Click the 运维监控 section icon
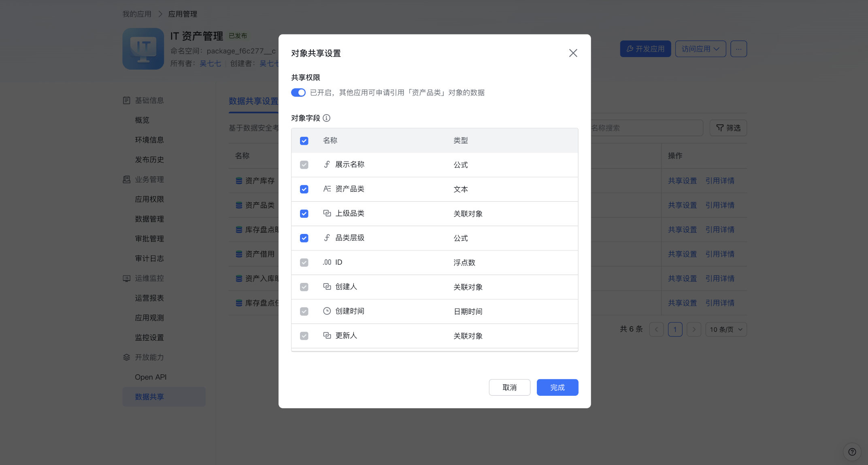 (127, 278)
